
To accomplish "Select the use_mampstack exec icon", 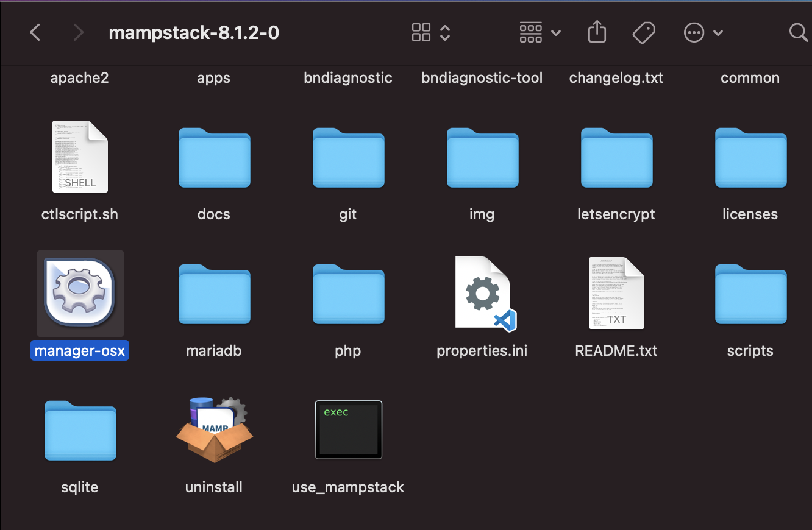I will tap(348, 429).
